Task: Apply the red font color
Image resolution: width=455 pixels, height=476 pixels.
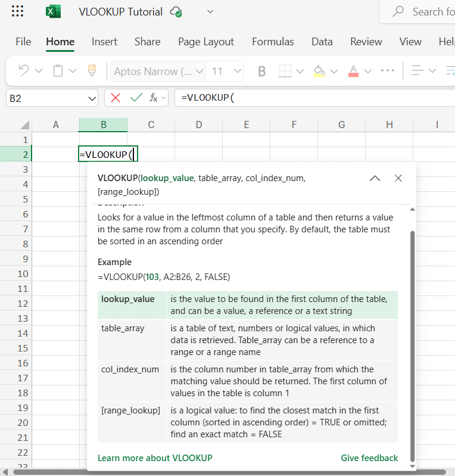Action: pos(353,71)
